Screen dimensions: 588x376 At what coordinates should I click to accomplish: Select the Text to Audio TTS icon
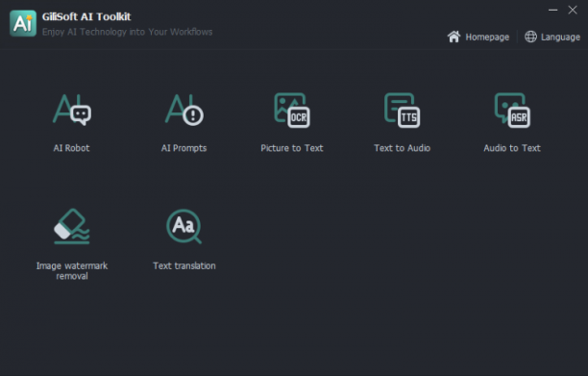pos(402,111)
